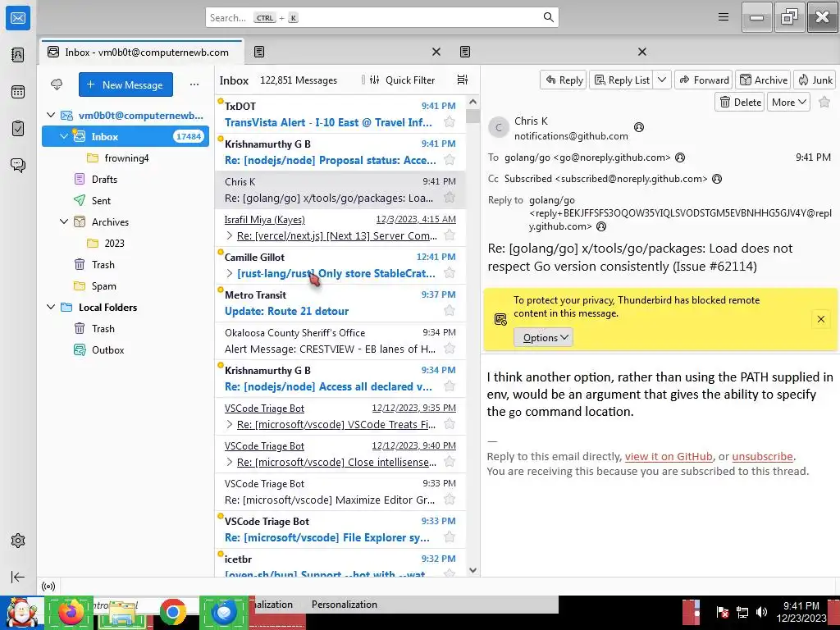Image resolution: width=840 pixels, height=630 pixels.
Task: Open the frowning4 subfolder
Action: coord(126,158)
